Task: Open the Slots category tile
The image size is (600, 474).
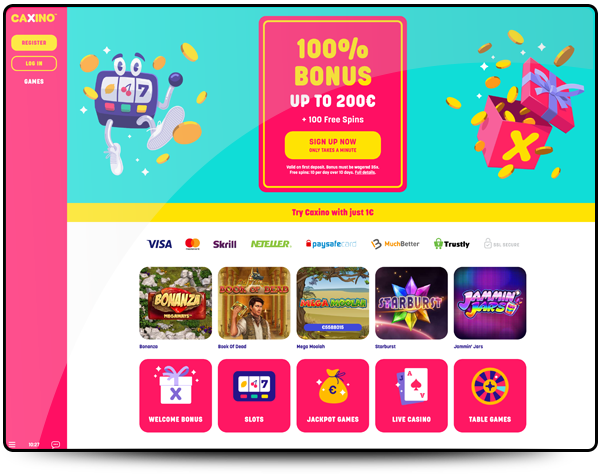Action: point(254,396)
